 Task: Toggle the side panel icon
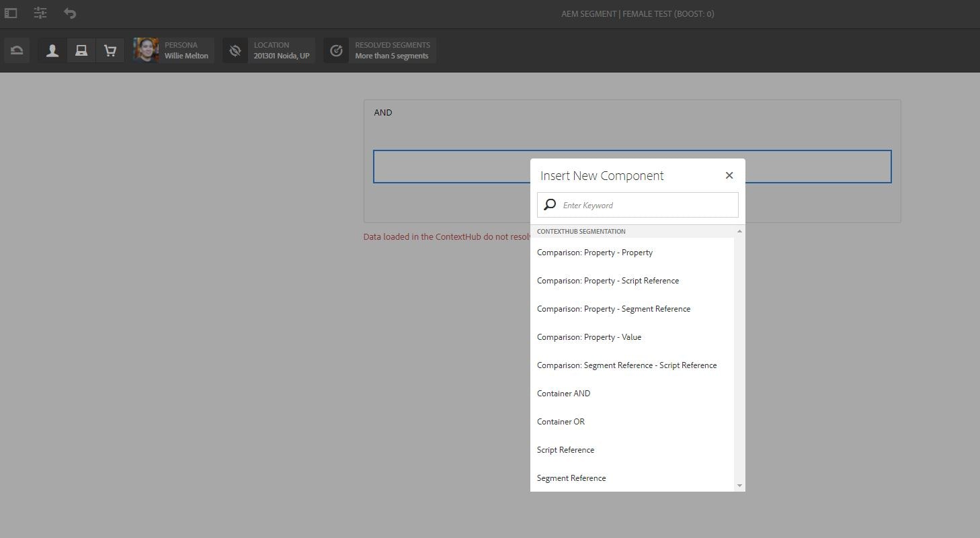coord(10,13)
